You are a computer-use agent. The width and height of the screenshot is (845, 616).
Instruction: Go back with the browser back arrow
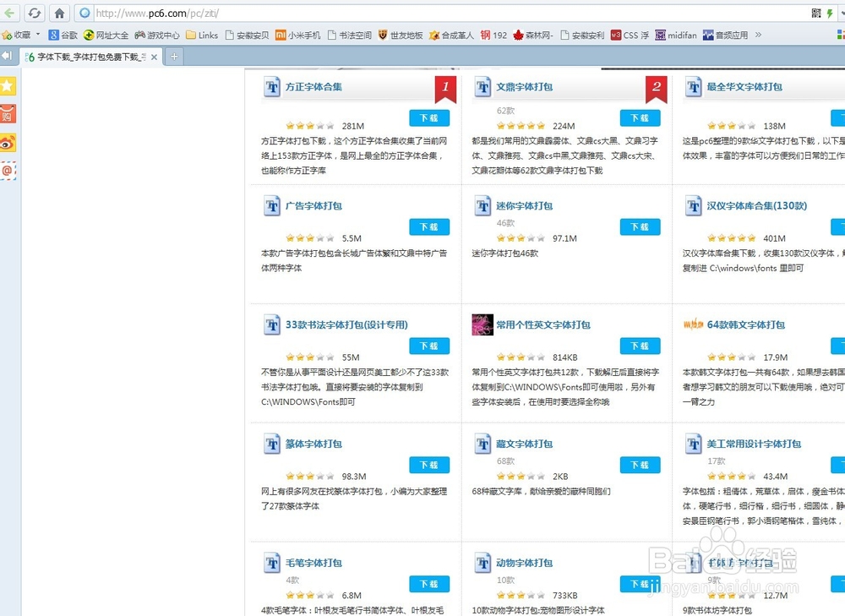(9, 13)
